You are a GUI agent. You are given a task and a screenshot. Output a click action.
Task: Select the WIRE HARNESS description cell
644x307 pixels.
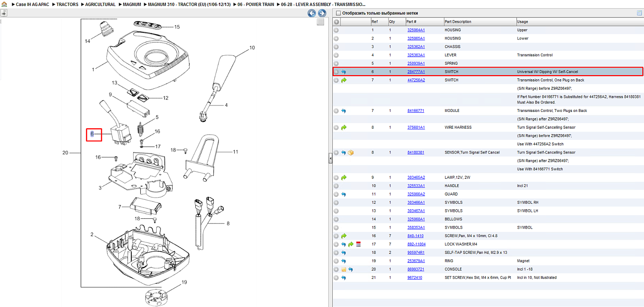pos(458,127)
